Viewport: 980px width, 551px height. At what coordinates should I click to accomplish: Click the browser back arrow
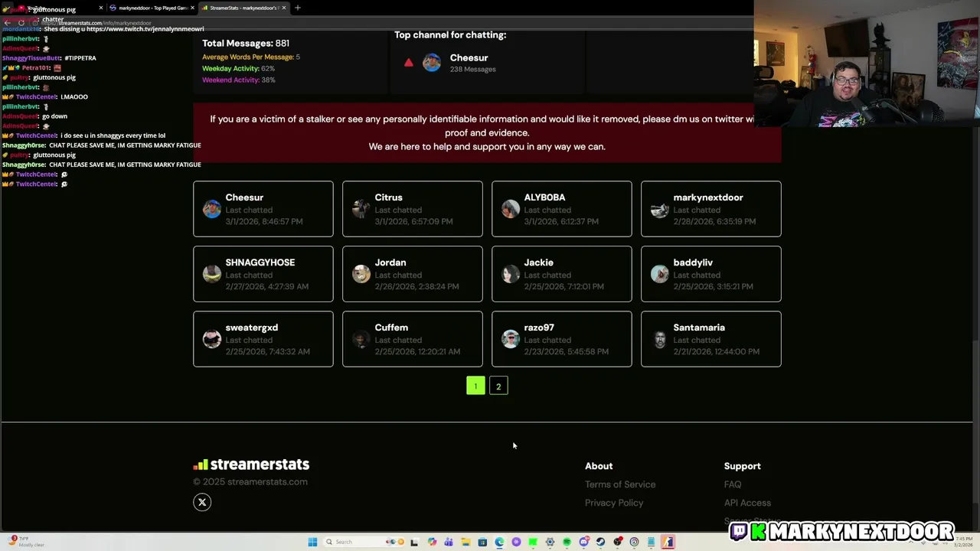coord(7,23)
